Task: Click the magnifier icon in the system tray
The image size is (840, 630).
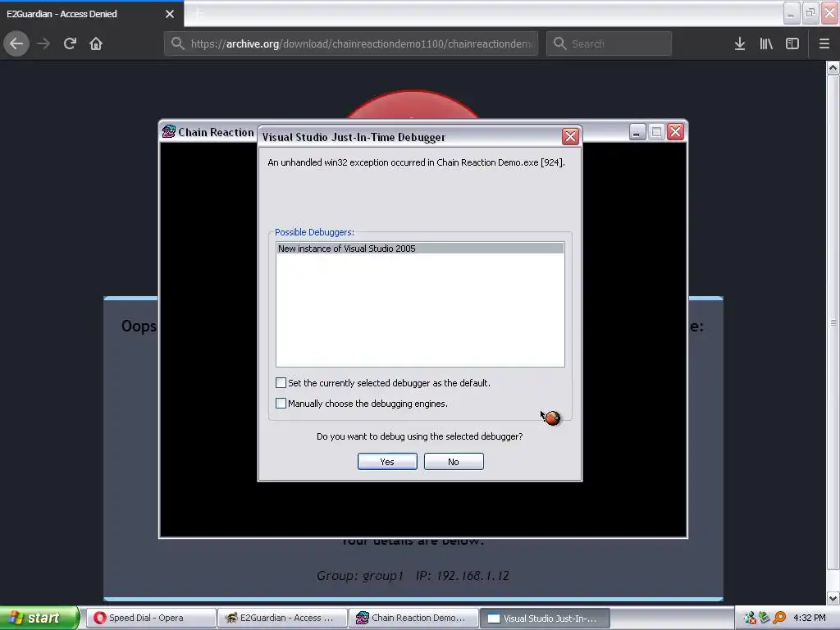Action: coord(779,618)
